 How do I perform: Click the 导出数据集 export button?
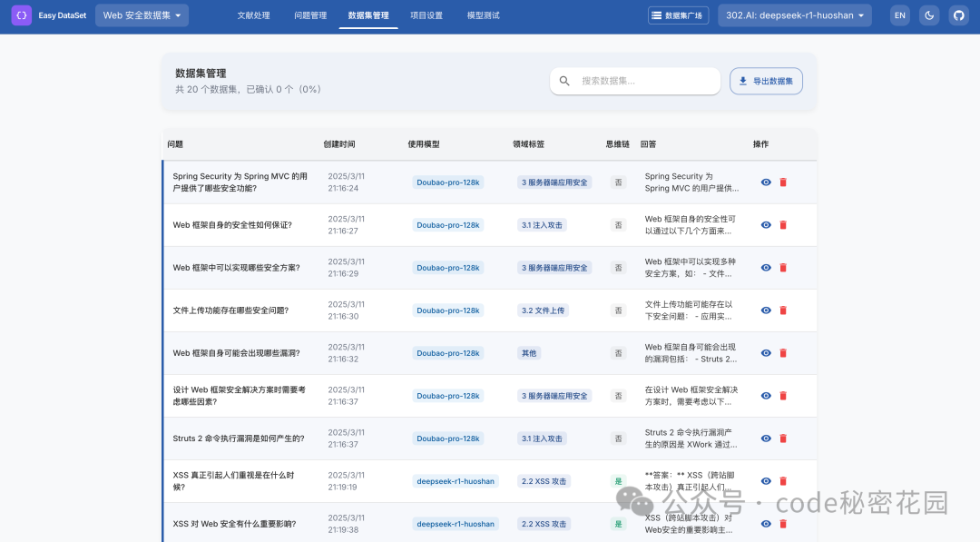(x=766, y=82)
